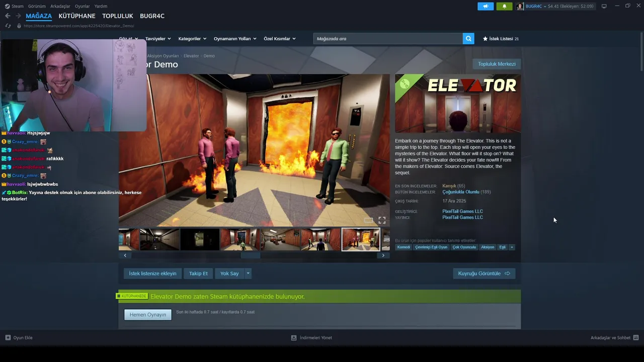
Task: Select the Komedi tag
Action: click(x=404, y=247)
